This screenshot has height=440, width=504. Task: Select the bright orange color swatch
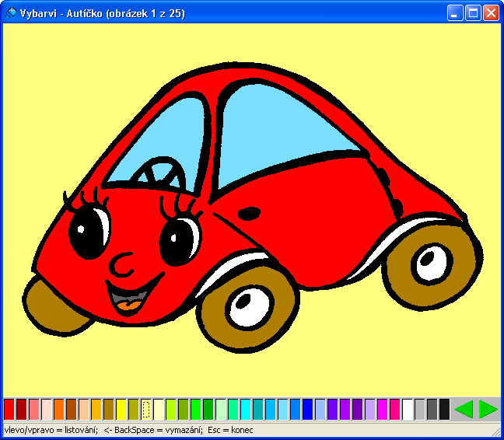[59, 409]
